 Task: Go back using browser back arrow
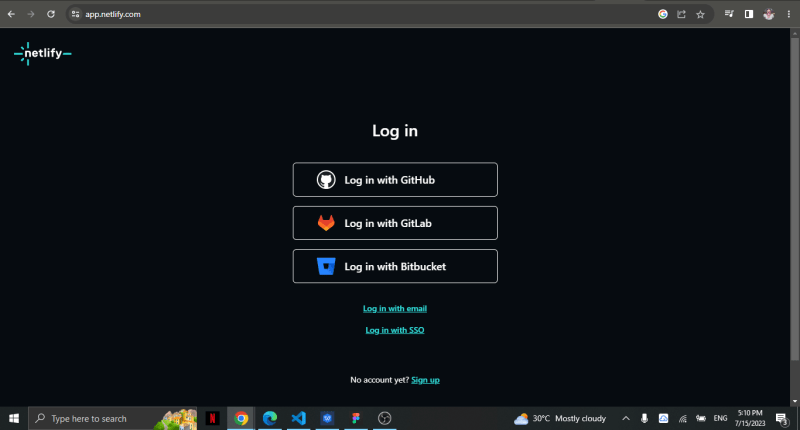tap(11, 14)
